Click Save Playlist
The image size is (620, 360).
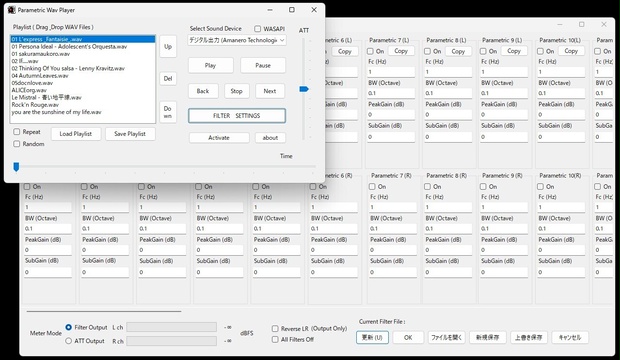[130, 134]
